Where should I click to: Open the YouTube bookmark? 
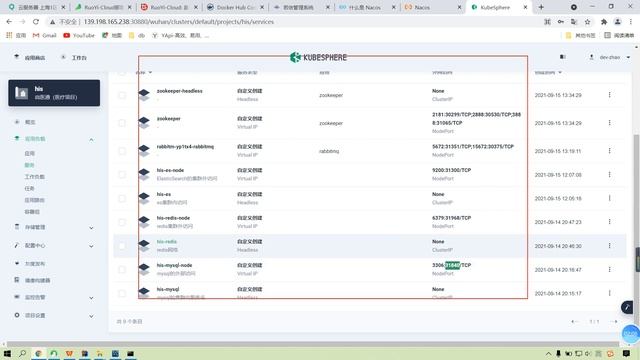point(79,36)
